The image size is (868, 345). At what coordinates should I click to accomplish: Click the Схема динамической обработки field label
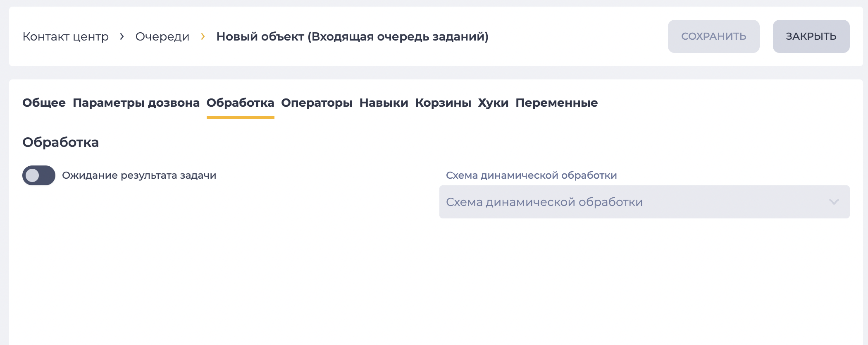(x=531, y=175)
